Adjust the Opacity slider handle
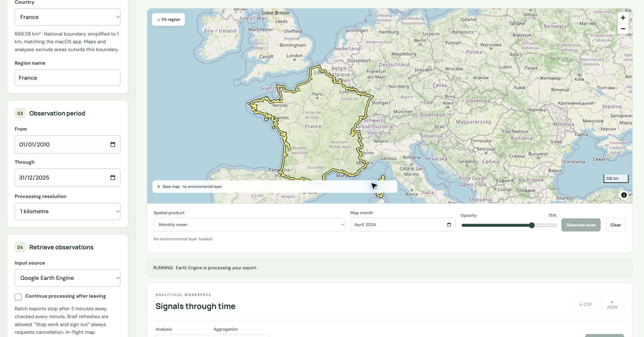The image size is (644, 337). point(532,225)
